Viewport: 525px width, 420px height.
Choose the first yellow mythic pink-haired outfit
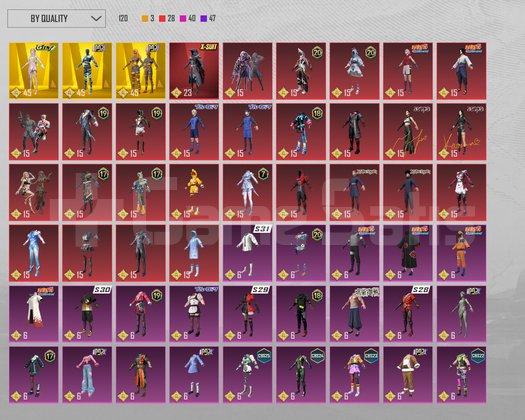33,71
